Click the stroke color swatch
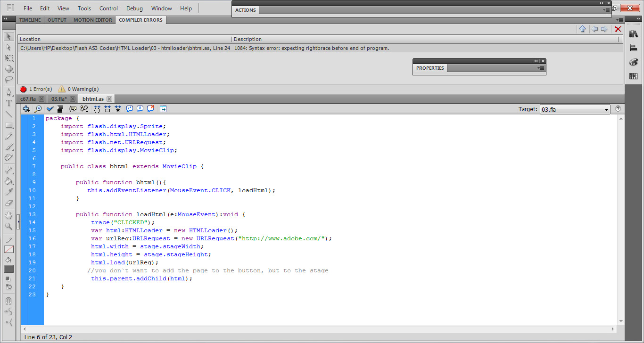 [x=9, y=248]
